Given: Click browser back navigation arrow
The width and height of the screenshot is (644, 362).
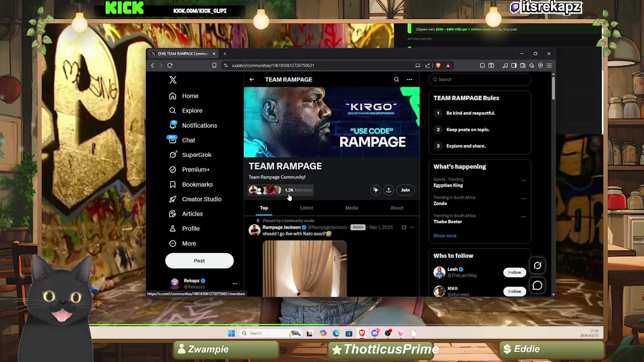Looking at the screenshot, I should coord(152,65).
